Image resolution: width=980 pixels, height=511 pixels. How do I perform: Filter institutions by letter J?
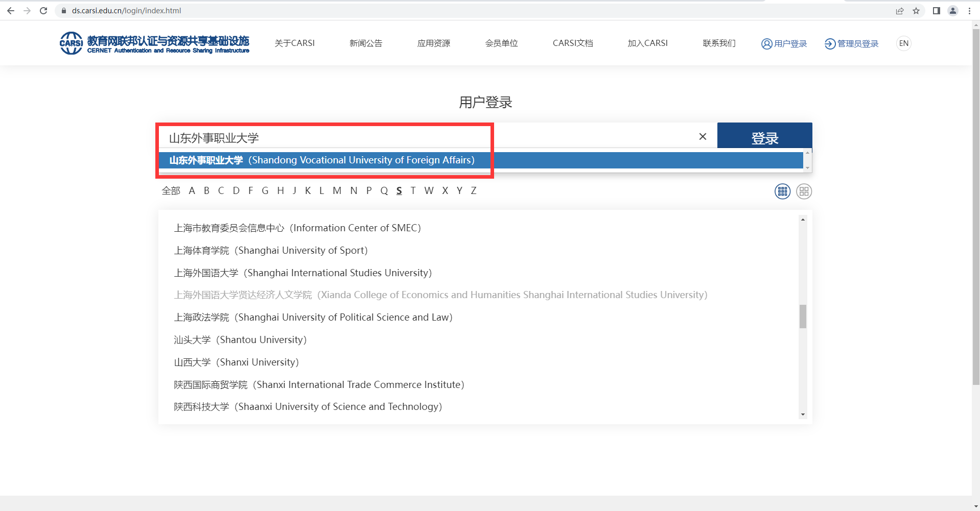pyautogui.click(x=294, y=191)
